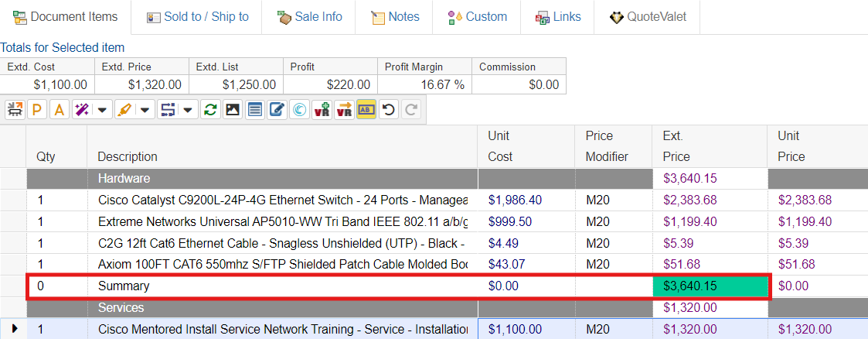This screenshot has height=339, width=868.
Task: Select the green Summary Ext. Price cell
Action: click(x=711, y=286)
